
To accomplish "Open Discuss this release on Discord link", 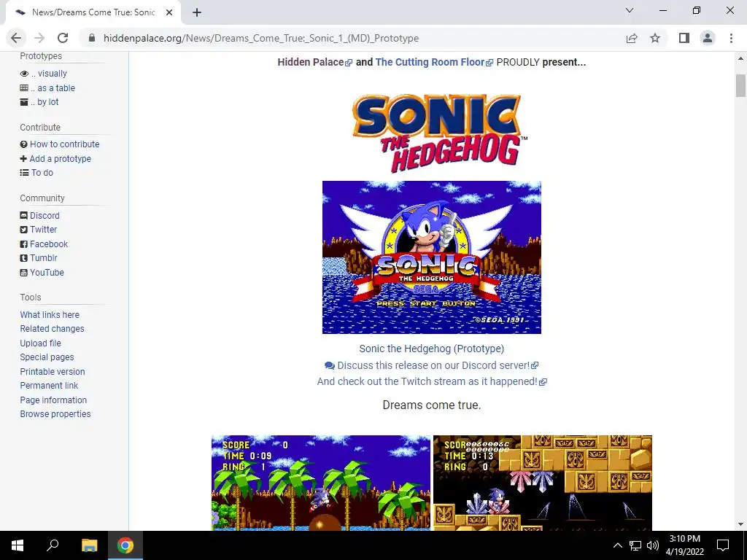I will (x=432, y=365).
